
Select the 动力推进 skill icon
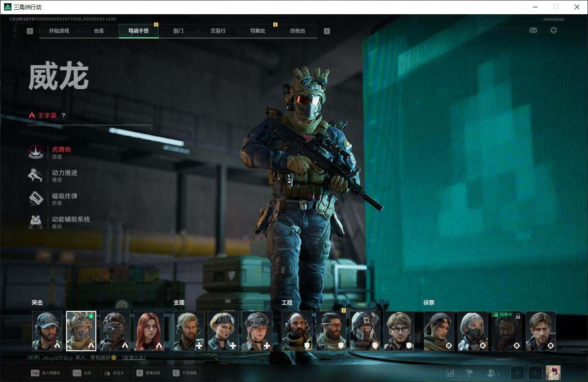click(x=36, y=176)
